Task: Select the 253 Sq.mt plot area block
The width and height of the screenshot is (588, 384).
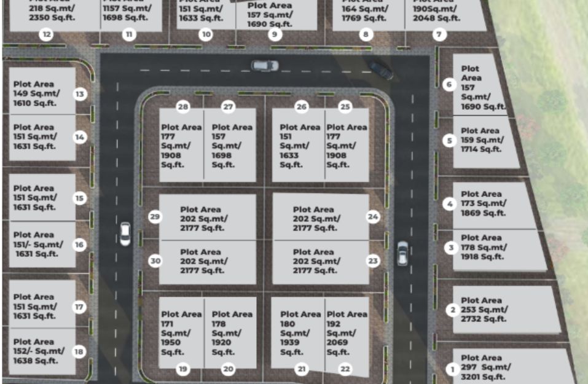Action: pyautogui.click(x=504, y=310)
